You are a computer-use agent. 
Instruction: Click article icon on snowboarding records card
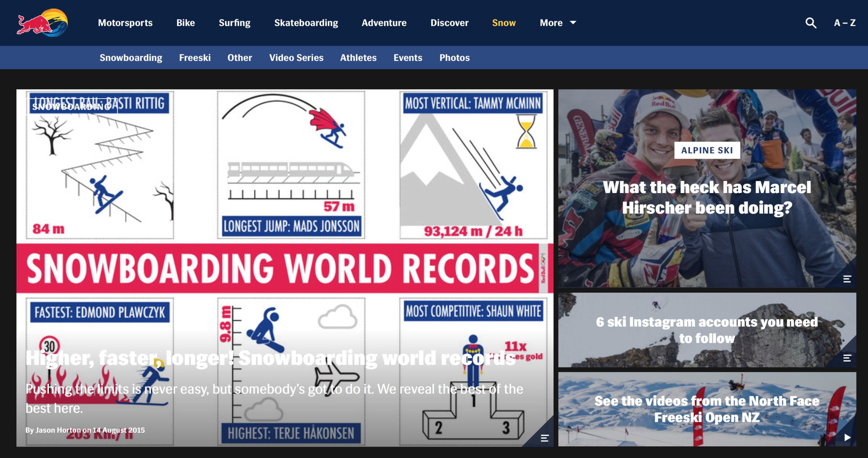click(x=544, y=438)
